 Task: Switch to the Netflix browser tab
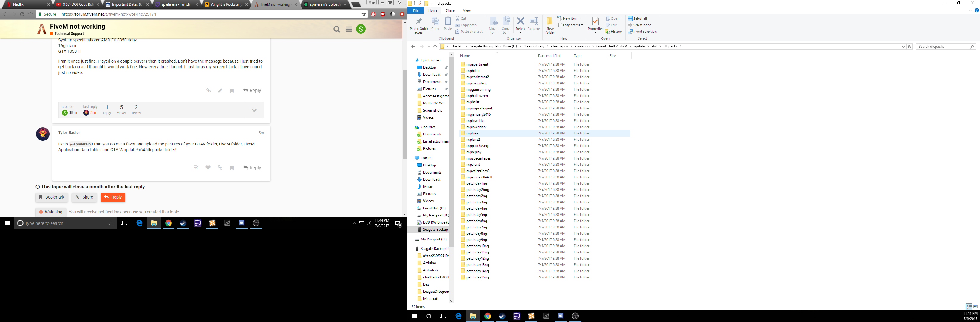pos(27,4)
